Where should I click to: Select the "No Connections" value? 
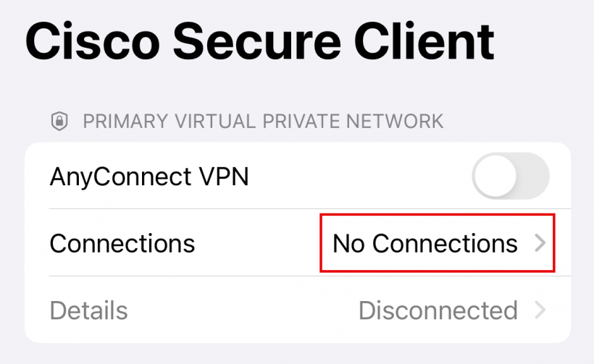click(x=425, y=244)
